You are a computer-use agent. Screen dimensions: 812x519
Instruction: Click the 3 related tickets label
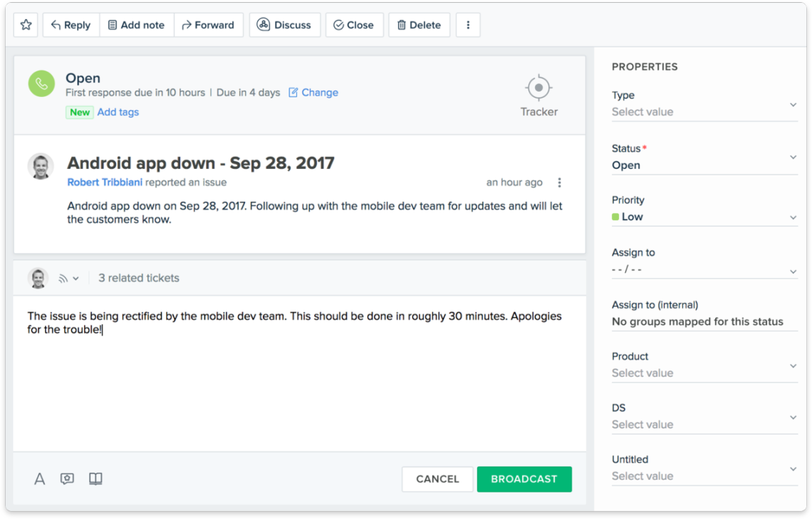tap(138, 277)
